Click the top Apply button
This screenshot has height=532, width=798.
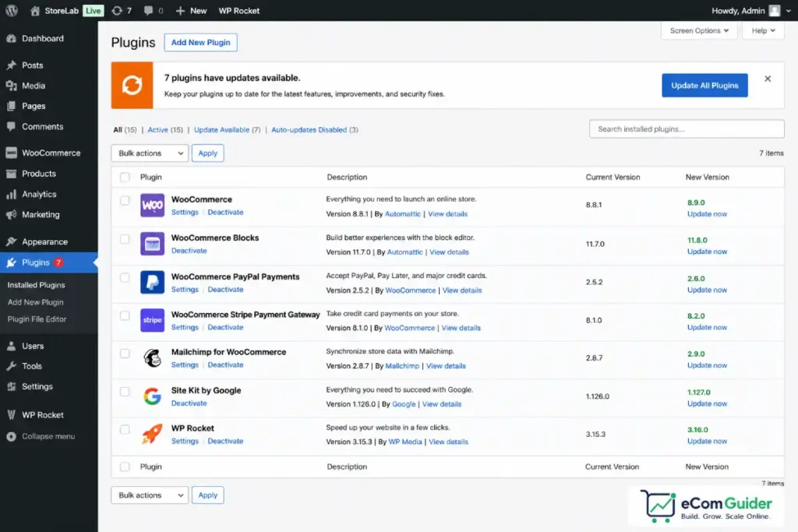click(207, 153)
